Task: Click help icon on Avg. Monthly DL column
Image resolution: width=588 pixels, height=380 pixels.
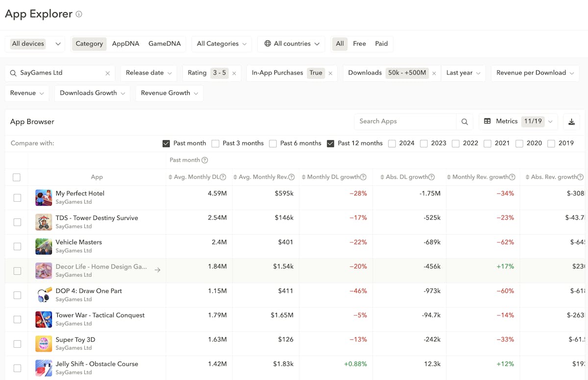Action: [223, 177]
